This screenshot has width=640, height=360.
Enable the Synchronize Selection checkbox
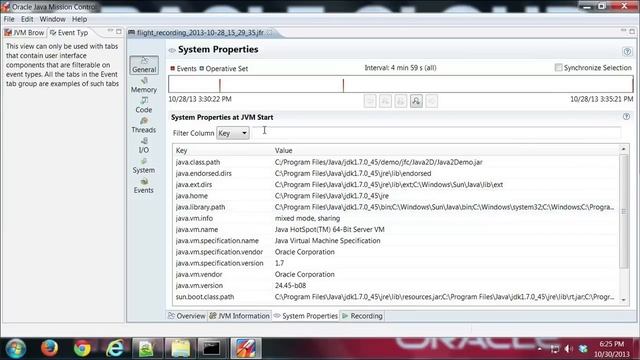pos(558,68)
